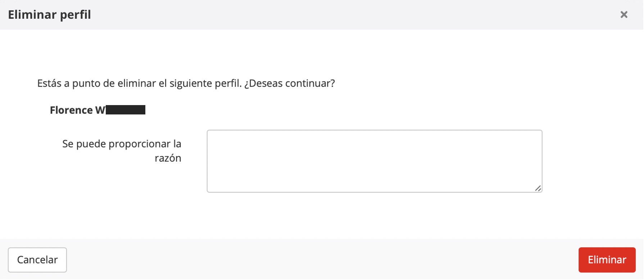Screen dimensions: 644x280
Task: Click lowercase "eliminar" in the warning sentence
Action: (137, 83)
